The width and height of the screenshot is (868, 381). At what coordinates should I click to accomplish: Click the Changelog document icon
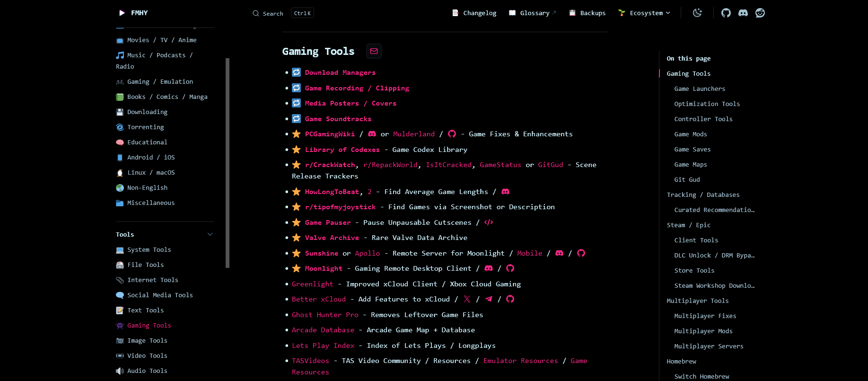pyautogui.click(x=456, y=13)
